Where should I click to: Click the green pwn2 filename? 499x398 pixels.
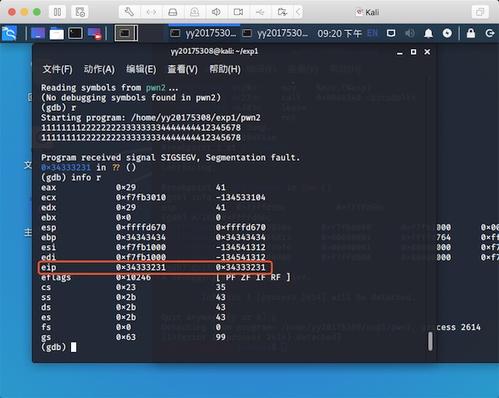(x=156, y=88)
